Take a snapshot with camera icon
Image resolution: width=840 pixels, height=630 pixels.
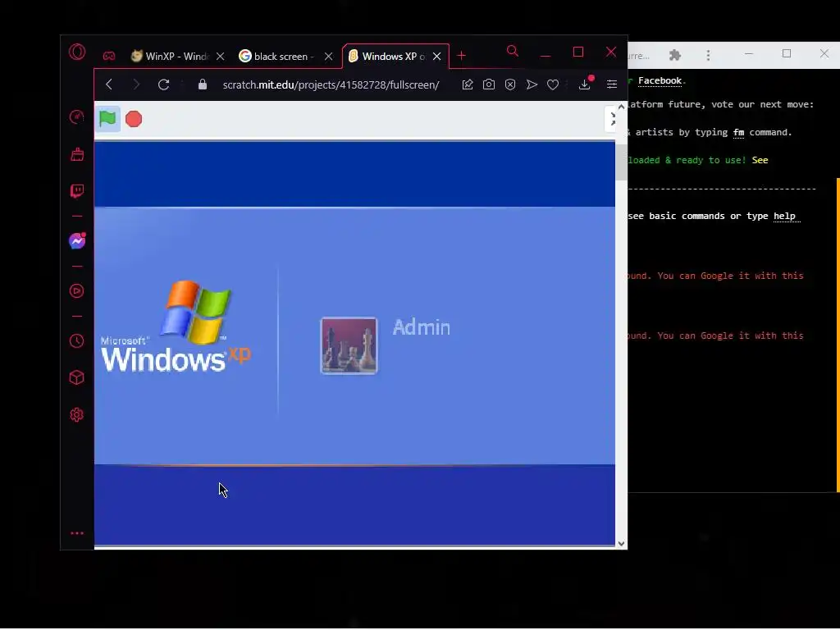coord(489,84)
